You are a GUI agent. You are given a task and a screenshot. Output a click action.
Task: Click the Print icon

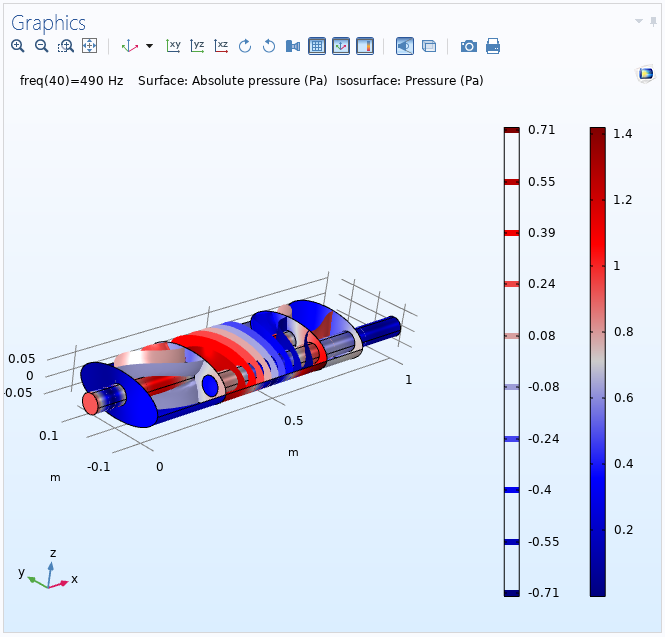click(x=493, y=46)
